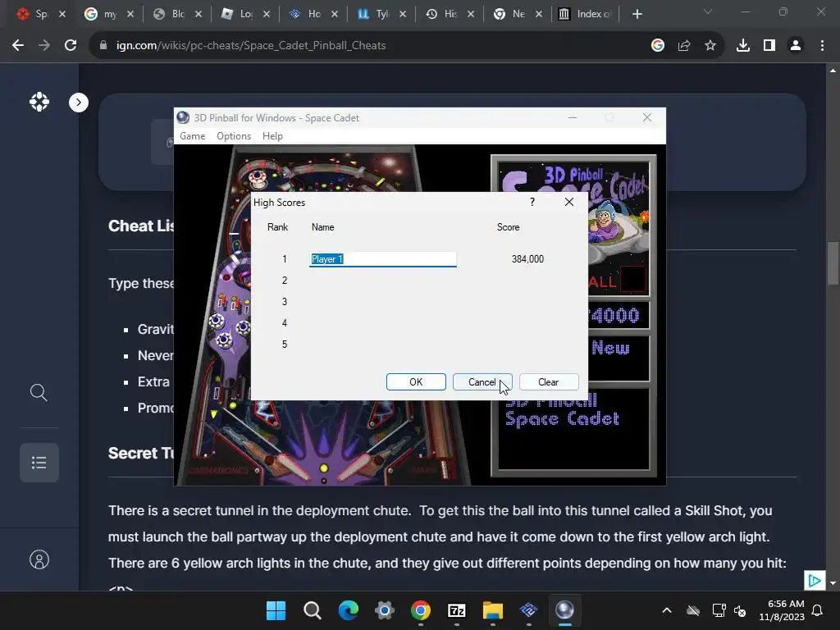840x630 pixels.
Task: Click the Player 1 name field
Action: coord(383,259)
